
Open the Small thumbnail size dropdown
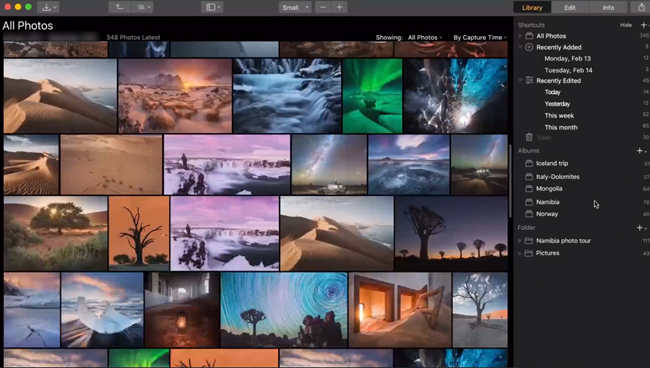295,7
